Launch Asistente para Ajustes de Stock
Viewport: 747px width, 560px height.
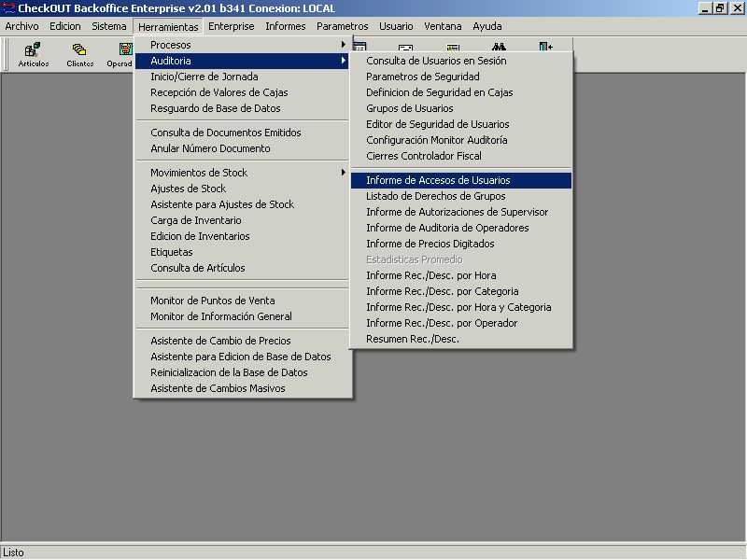click(x=243, y=204)
